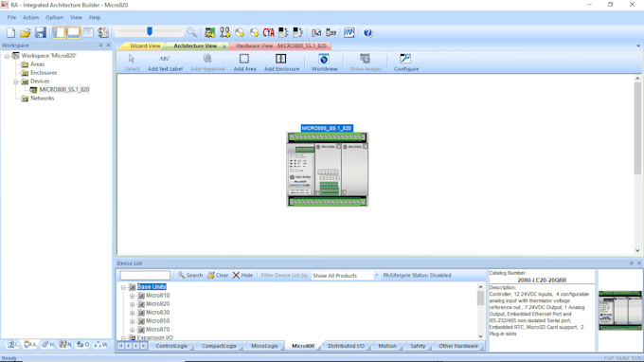Generate Word report with W icon
Viewport: 644px width, 362px height.
pos(349,32)
